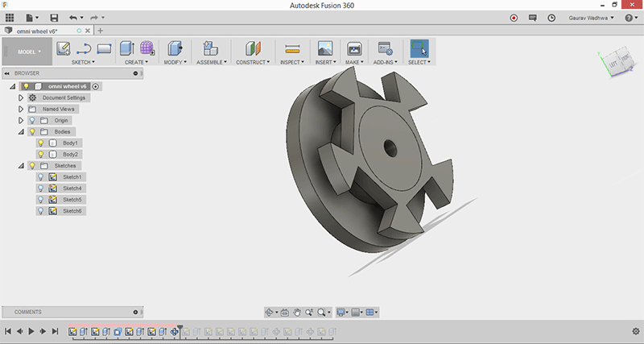Jump to timeline end
Viewport: 644px width, 344px height.
tap(55, 331)
